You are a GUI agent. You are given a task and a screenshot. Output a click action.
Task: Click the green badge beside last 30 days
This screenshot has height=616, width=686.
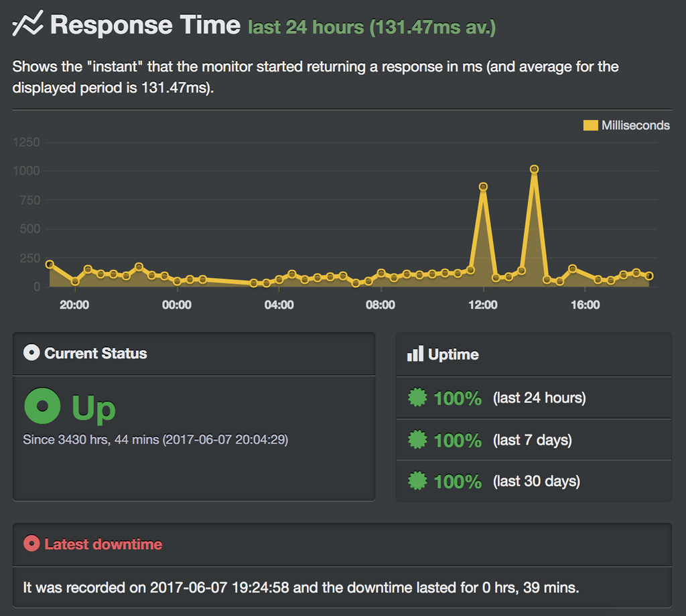tap(417, 481)
